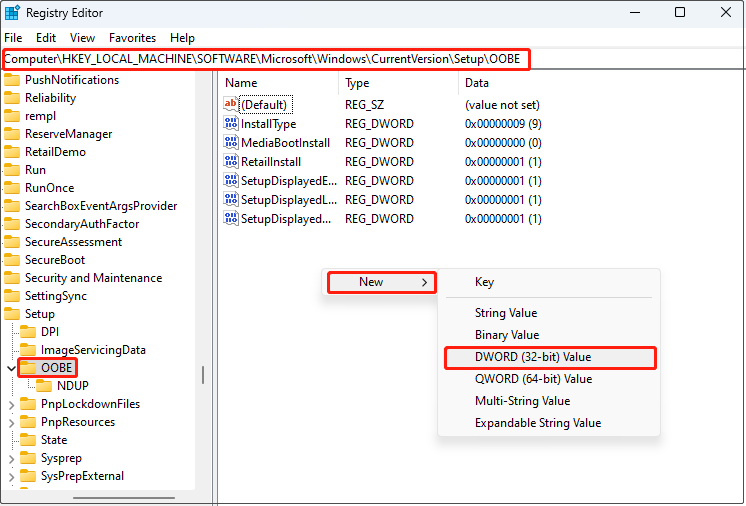This screenshot has height=506, width=746.
Task: Select the SecureAssessment key
Action: [73, 242]
